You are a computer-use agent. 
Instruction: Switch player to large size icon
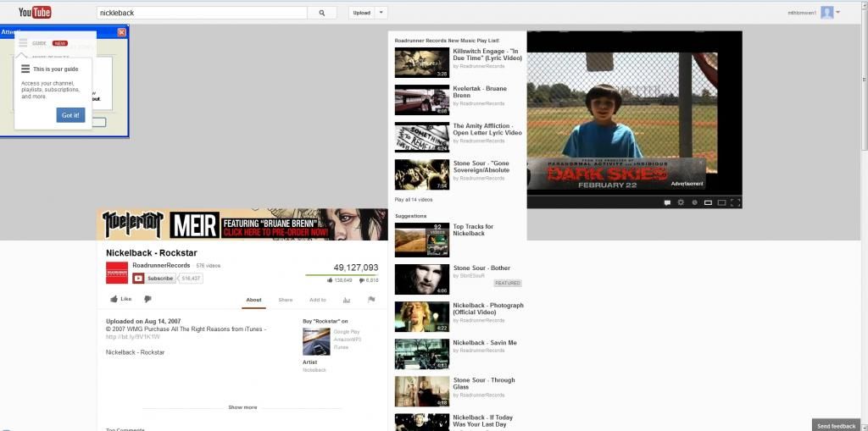[x=721, y=203]
